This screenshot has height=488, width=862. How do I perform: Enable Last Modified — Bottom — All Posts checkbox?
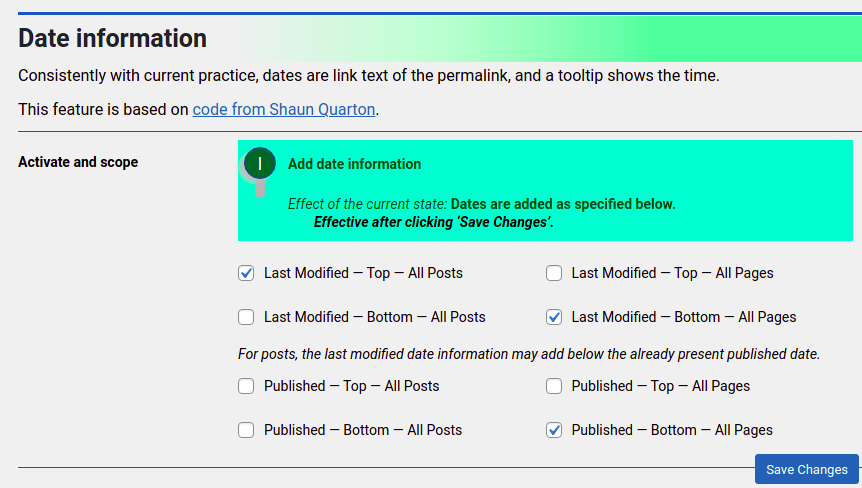(246, 317)
